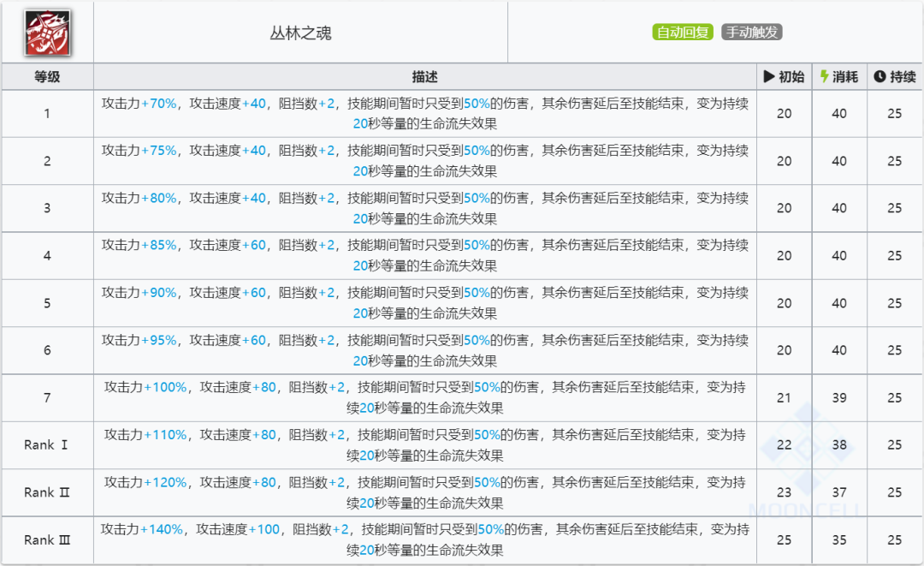Click the 攻击力+140% description text
This screenshot has width=924, height=566.
point(142,529)
